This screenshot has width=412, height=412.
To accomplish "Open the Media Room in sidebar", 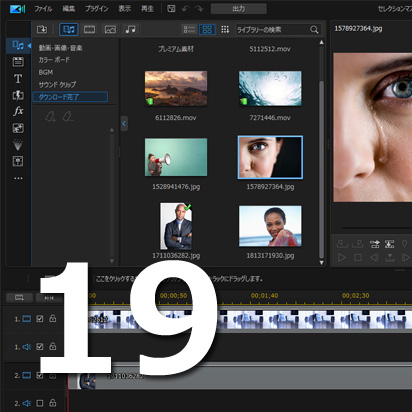I will [x=18, y=45].
